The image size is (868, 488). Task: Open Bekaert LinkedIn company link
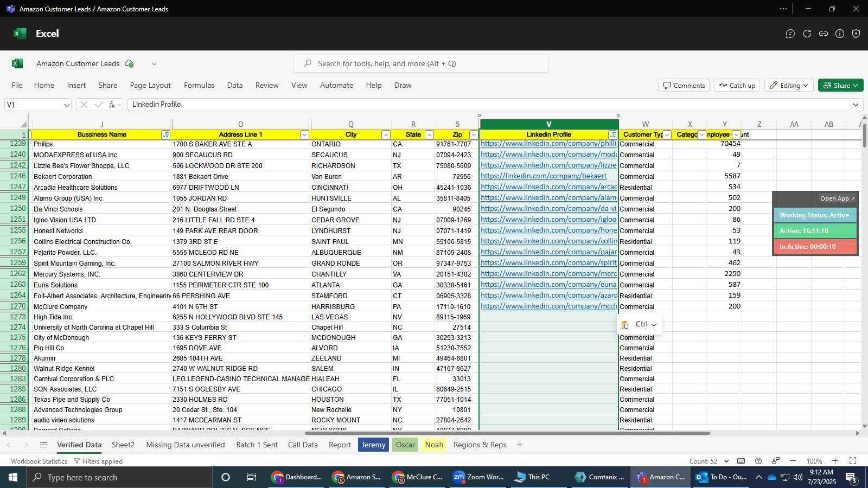[x=544, y=176]
